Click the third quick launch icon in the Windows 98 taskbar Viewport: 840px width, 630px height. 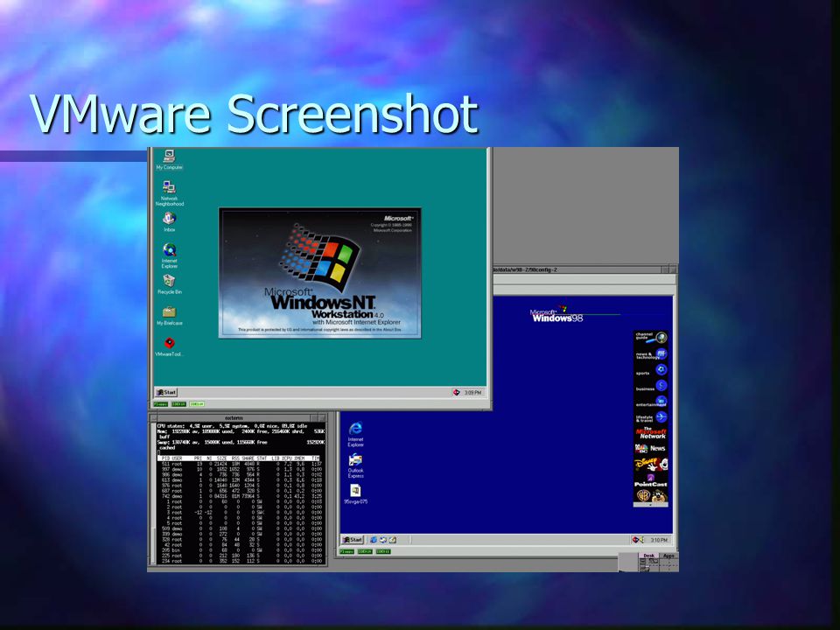(393, 540)
